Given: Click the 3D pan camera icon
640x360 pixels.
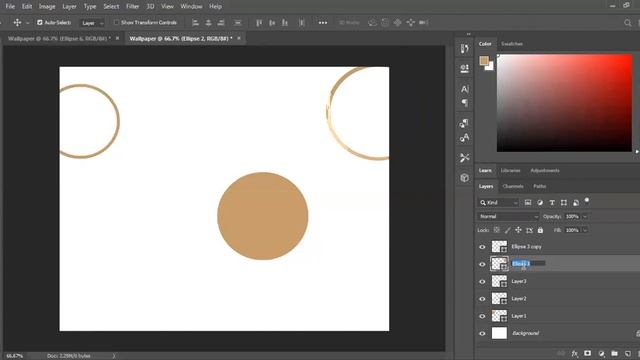Looking at the screenshot, I should pos(398,22).
